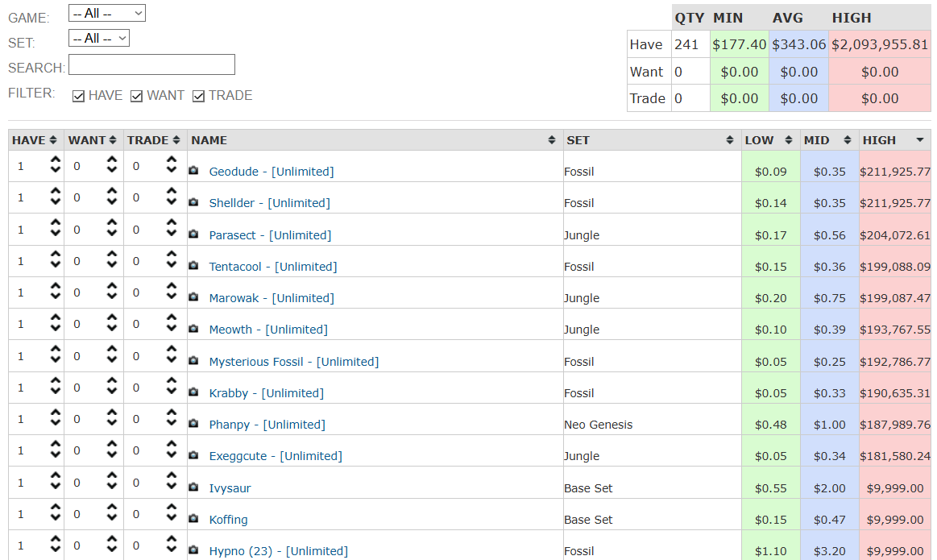Adjust TRADE quantity stepper for Geodude
This screenshot has height=560, width=937.
pos(172,164)
